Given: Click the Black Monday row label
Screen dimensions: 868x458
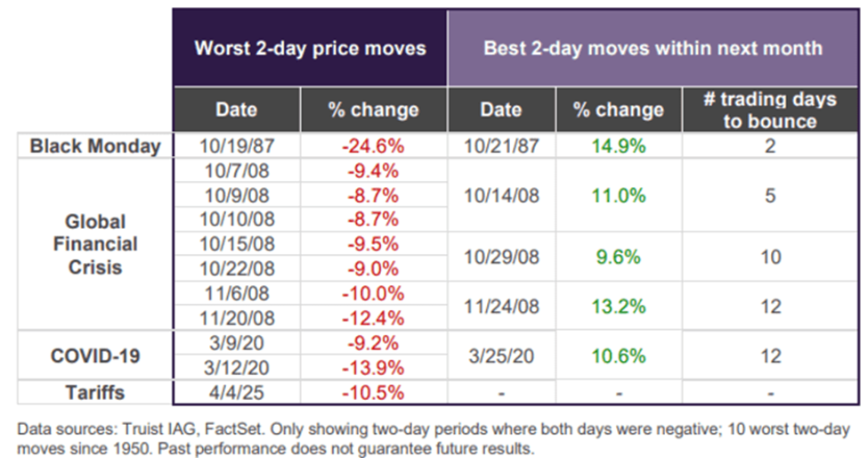Looking at the screenshot, I should (95, 146).
